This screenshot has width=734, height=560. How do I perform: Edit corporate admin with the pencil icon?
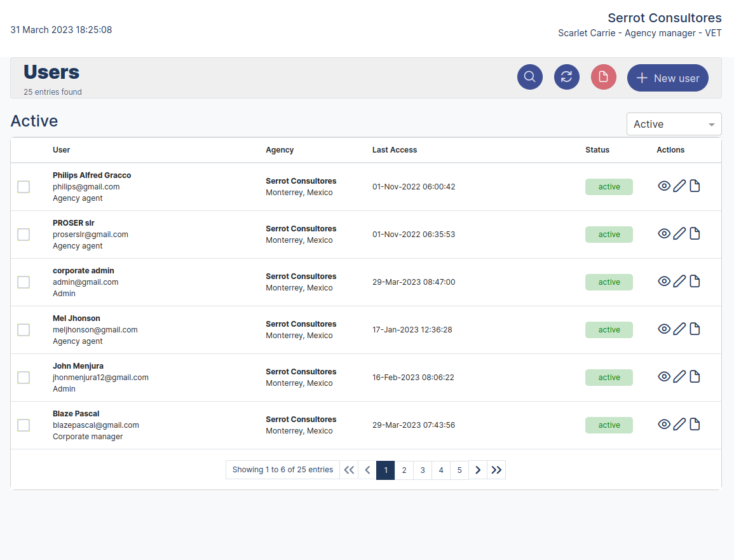point(679,280)
